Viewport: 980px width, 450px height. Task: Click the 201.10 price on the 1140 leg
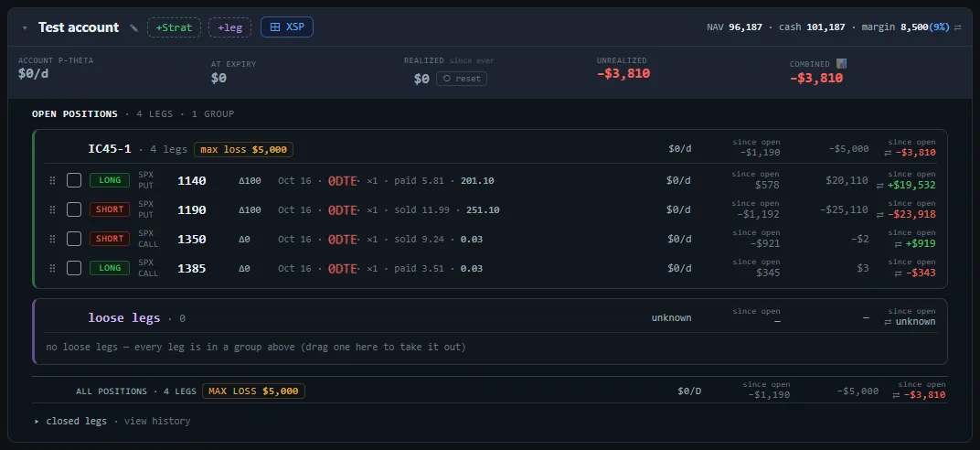tap(477, 180)
